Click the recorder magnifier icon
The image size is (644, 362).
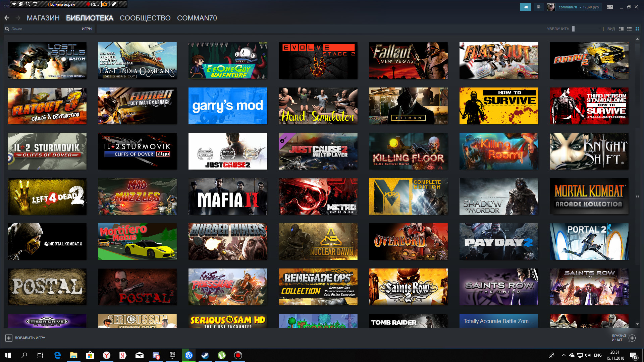pyautogui.click(x=28, y=4)
